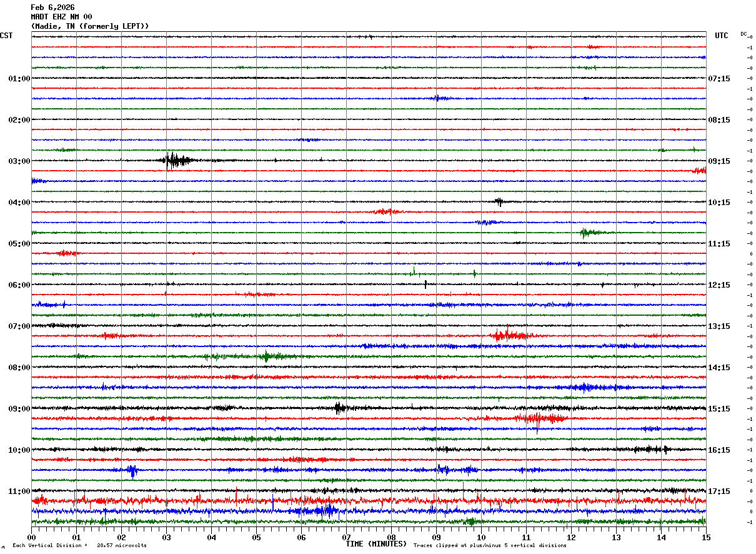
Task: Click the "DC" column header
Action: tap(744, 34)
